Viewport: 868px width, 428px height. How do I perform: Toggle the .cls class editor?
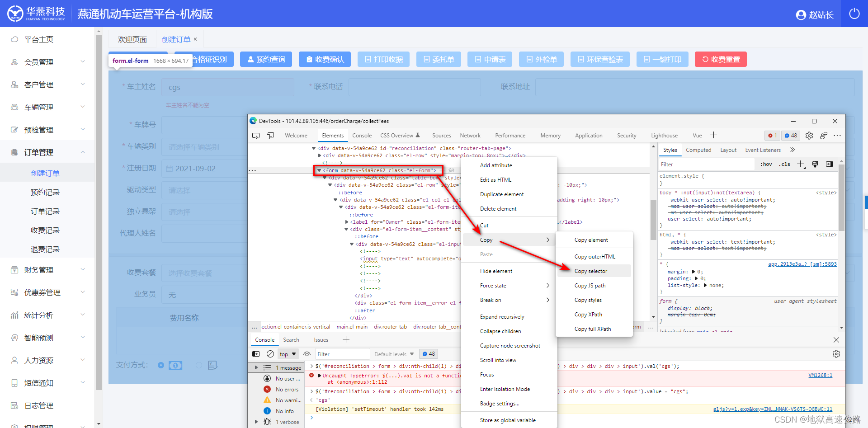[784, 164]
